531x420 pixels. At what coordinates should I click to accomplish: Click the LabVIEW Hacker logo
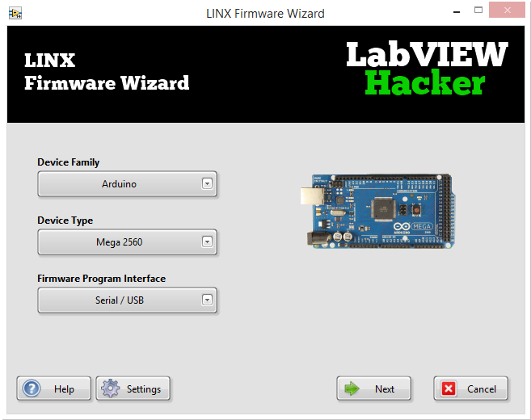click(427, 68)
